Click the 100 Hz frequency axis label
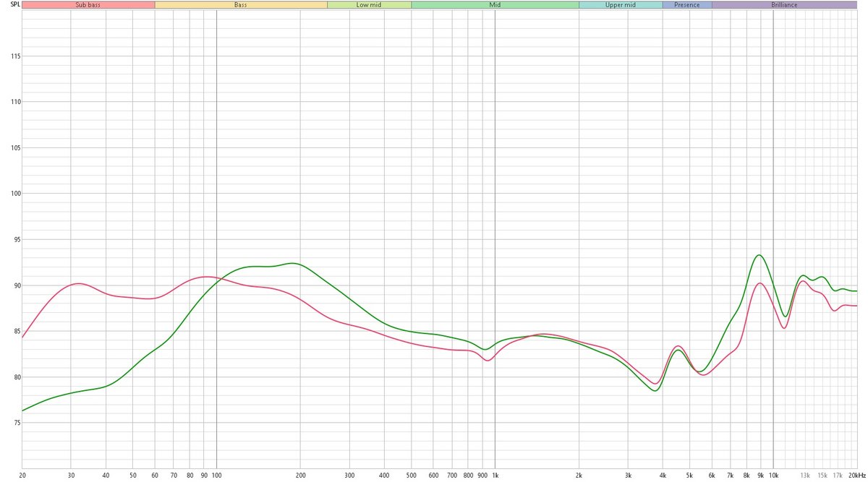This screenshot has height=482, width=868. 216,475
